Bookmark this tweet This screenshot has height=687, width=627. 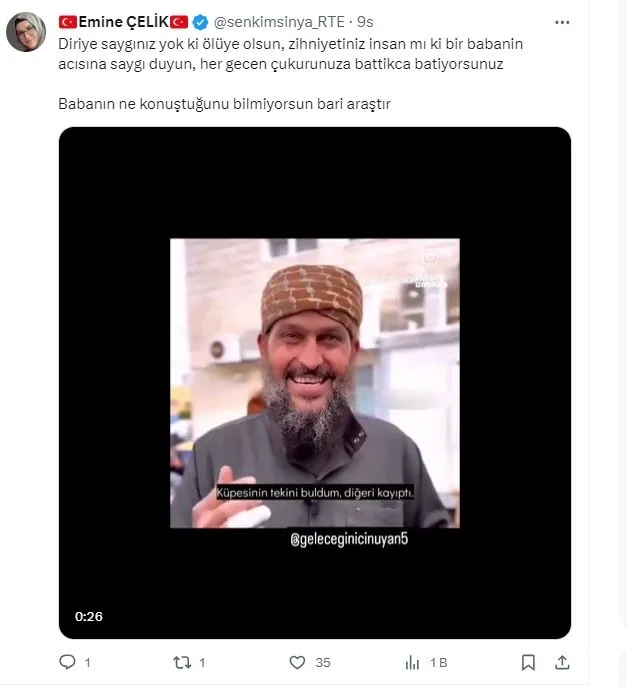tap(528, 662)
